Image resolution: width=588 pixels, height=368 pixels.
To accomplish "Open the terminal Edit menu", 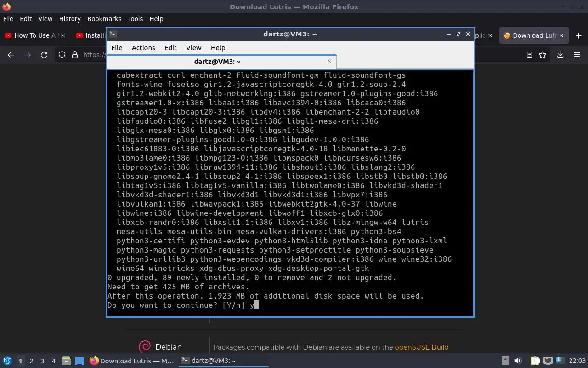I will (x=170, y=48).
